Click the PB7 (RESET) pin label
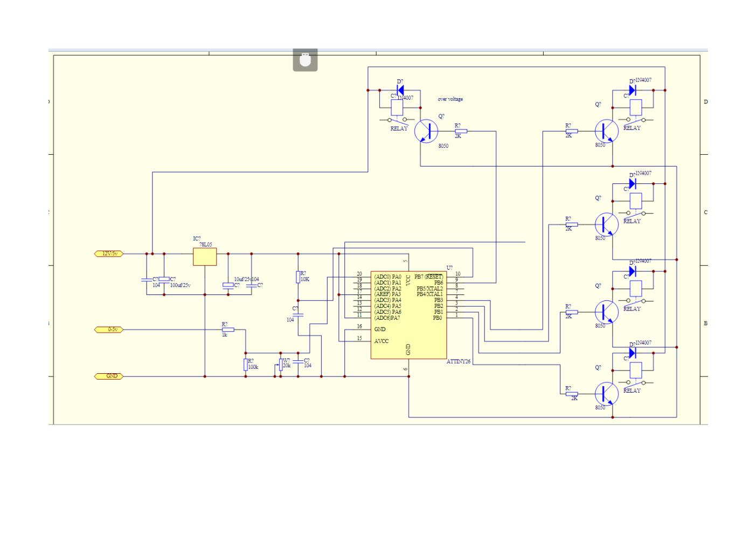The height and width of the screenshot is (535, 756). pyautogui.click(x=428, y=277)
